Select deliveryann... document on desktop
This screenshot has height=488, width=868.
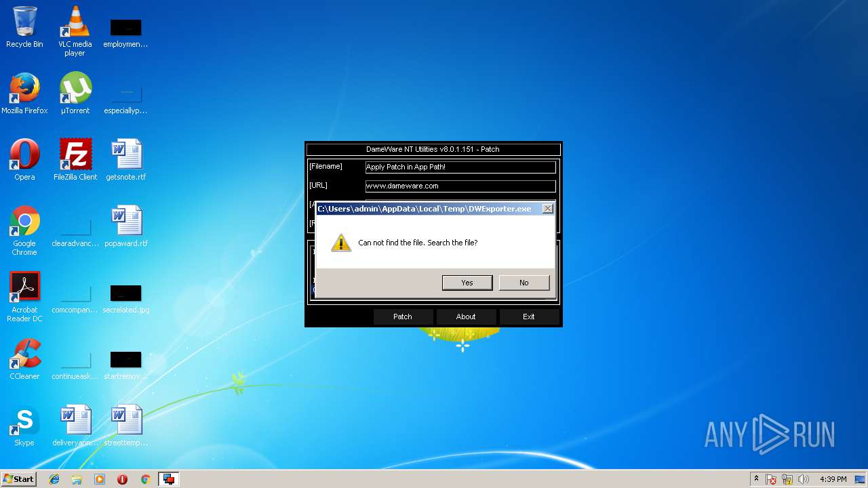click(x=75, y=426)
